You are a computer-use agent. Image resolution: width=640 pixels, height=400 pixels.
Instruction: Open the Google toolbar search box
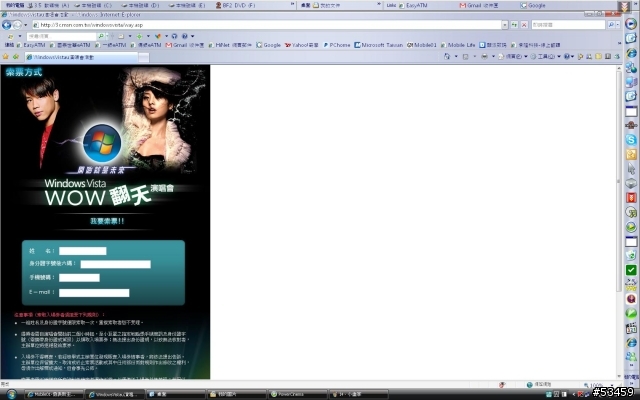61,36
